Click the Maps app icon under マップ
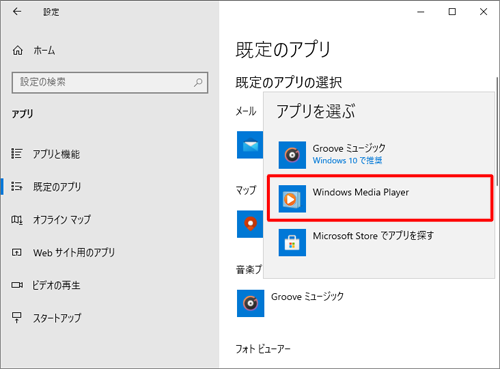This screenshot has width=500, height=369. [x=250, y=224]
